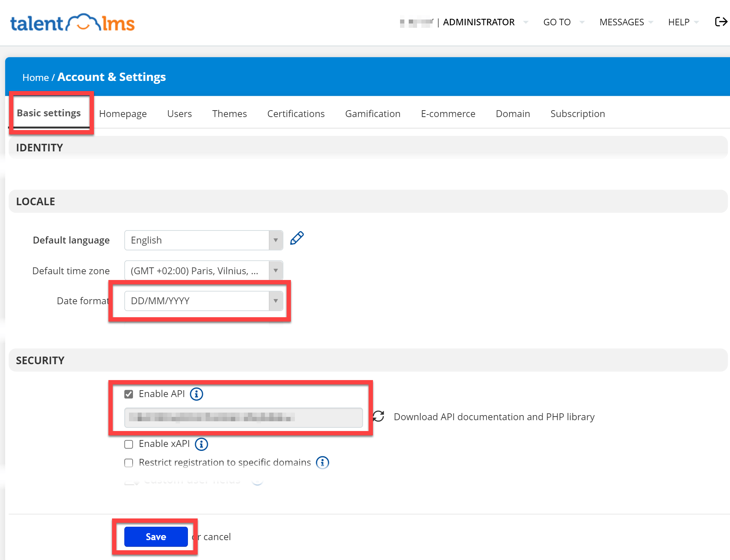
Task: Expand the Administrator role menu
Action: [x=485, y=22]
